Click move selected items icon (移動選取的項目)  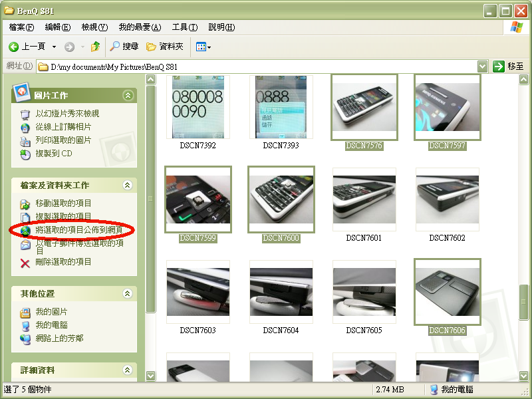25,204
